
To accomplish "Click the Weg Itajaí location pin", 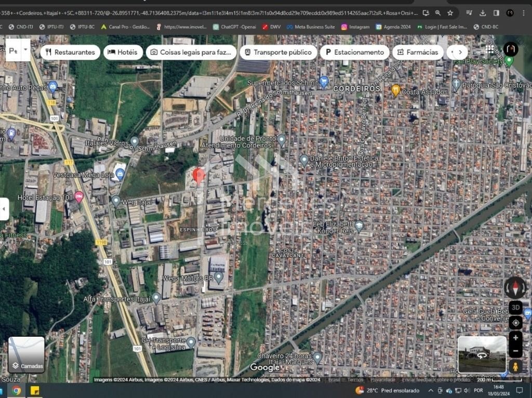I will point(116,201).
